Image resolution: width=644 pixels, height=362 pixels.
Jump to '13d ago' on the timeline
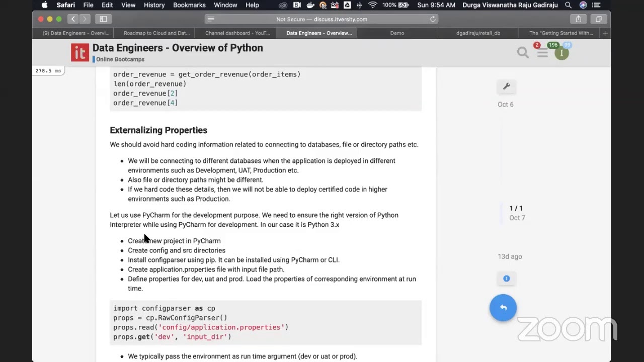click(510, 256)
